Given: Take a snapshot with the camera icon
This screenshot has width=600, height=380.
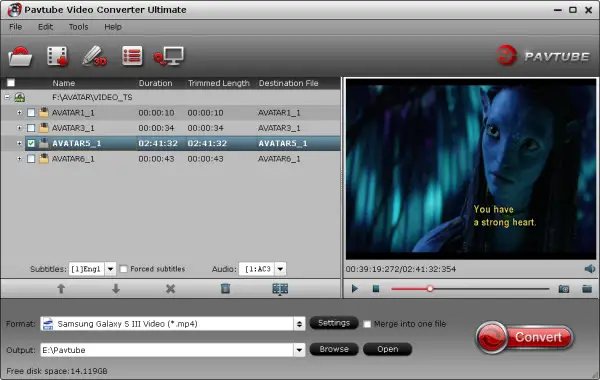Looking at the screenshot, I should 564,289.
